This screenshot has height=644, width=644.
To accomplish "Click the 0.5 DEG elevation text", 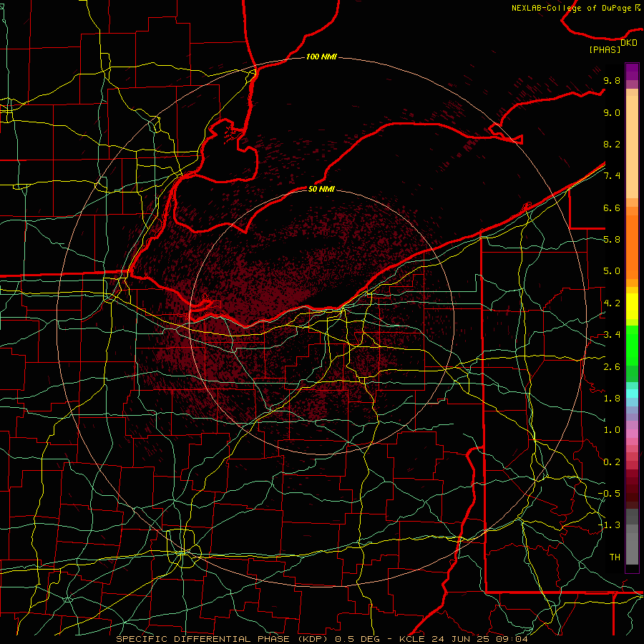I will click(x=358, y=639).
